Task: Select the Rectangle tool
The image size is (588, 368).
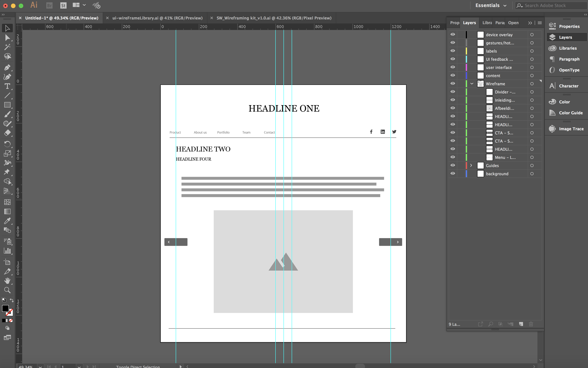Action: (x=7, y=105)
